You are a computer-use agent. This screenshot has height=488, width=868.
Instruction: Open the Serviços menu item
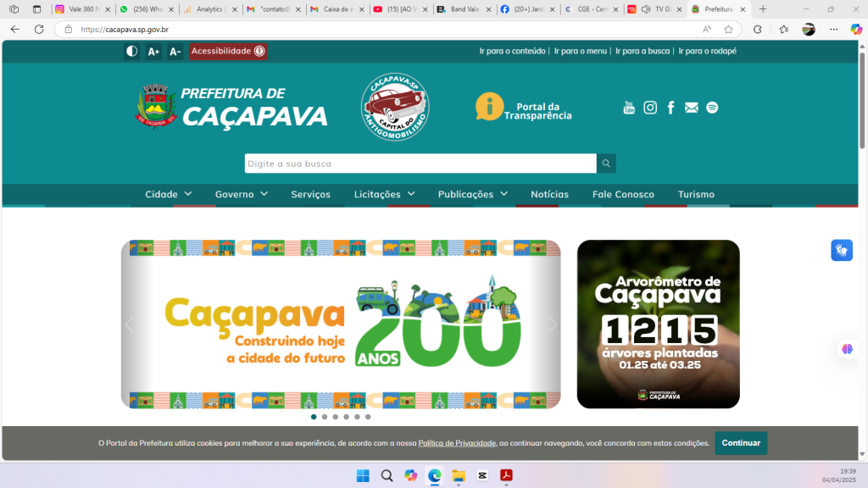pos(310,194)
